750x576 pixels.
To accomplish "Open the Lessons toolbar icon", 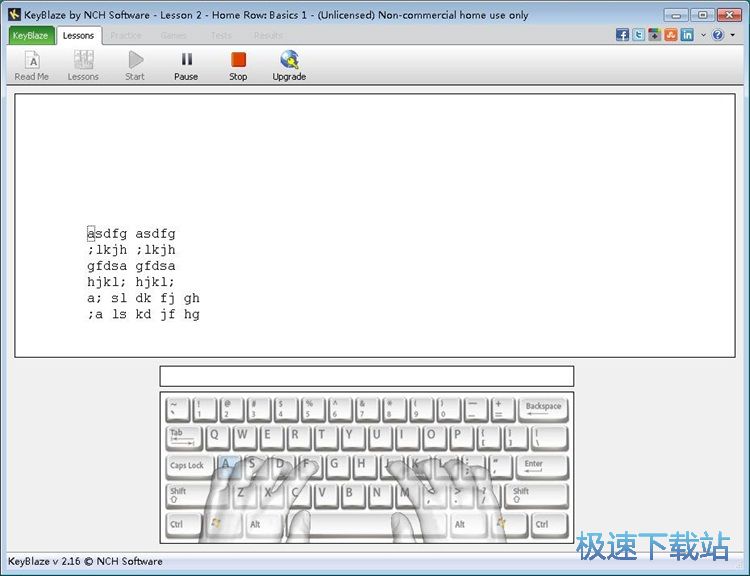I will click(x=83, y=66).
